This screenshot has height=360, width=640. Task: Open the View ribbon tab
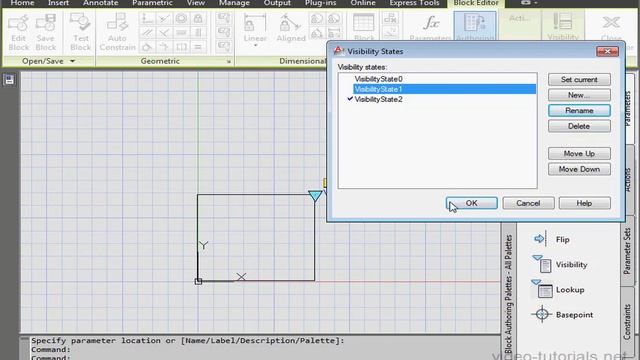(196, 3)
